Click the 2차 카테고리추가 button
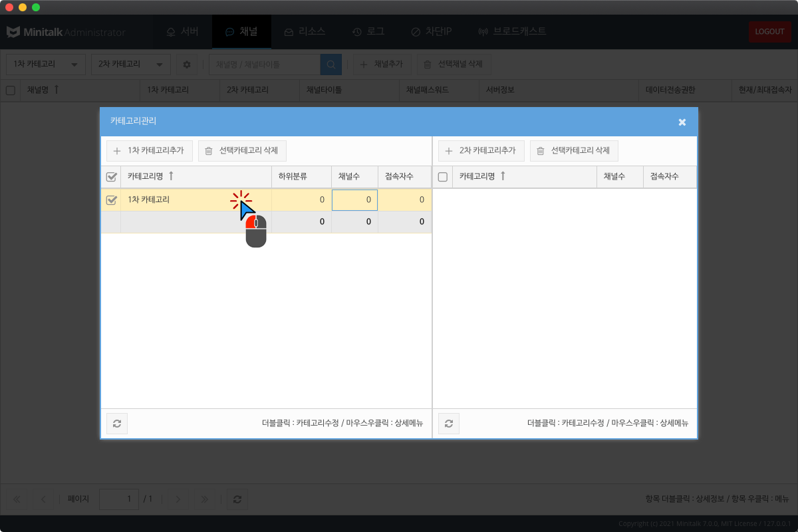 click(x=481, y=151)
